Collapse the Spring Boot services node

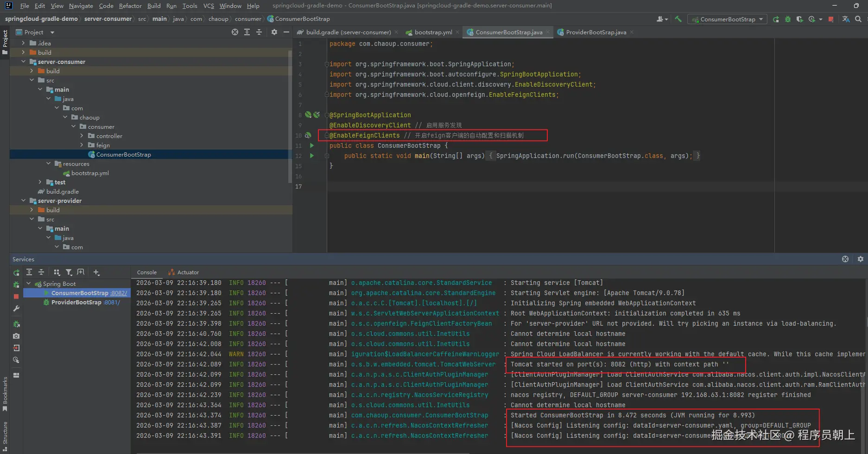tap(29, 284)
